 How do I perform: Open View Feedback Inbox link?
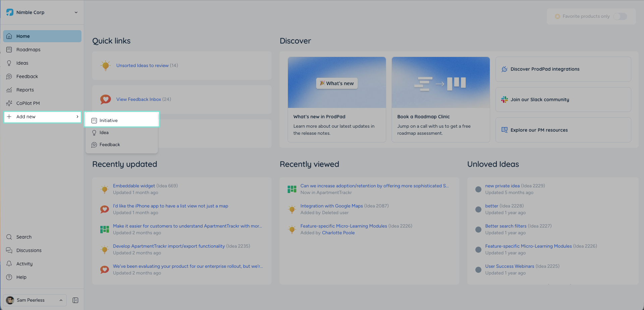(x=139, y=99)
